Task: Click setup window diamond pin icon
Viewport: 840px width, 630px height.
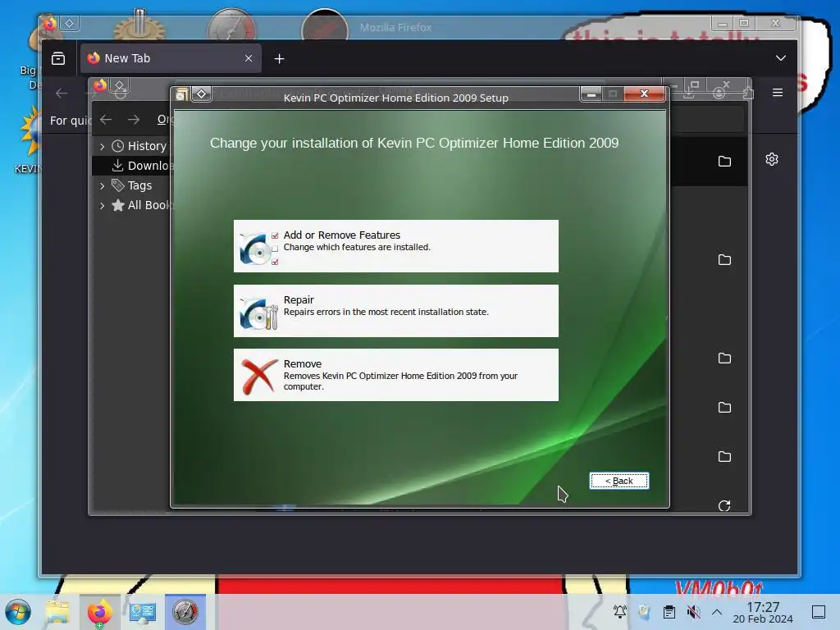Action: point(202,94)
